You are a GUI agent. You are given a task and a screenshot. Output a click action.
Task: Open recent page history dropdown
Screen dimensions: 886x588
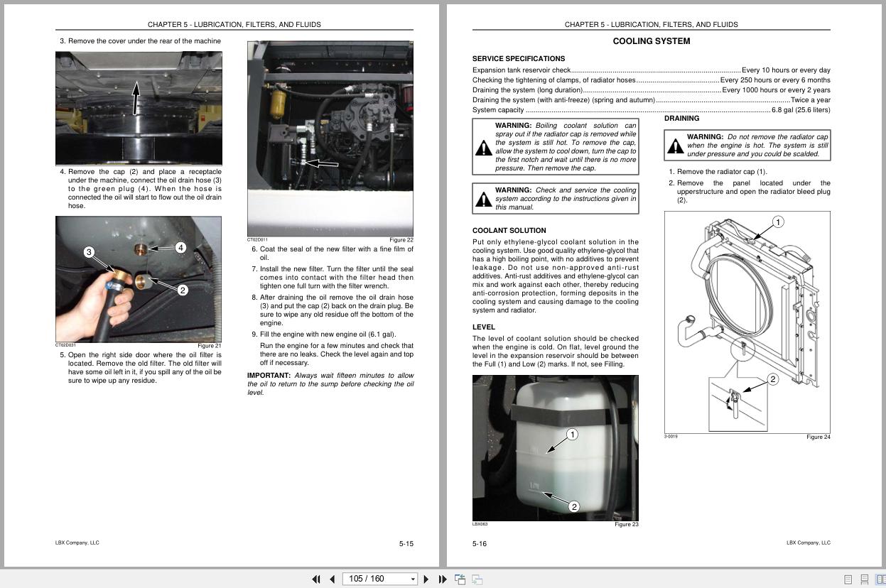(413, 579)
